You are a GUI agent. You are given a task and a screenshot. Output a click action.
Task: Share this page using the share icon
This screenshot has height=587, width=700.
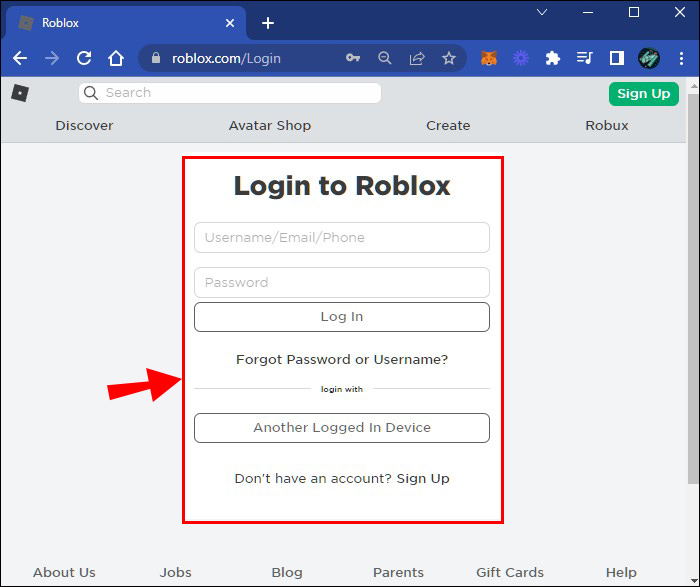coord(417,58)
